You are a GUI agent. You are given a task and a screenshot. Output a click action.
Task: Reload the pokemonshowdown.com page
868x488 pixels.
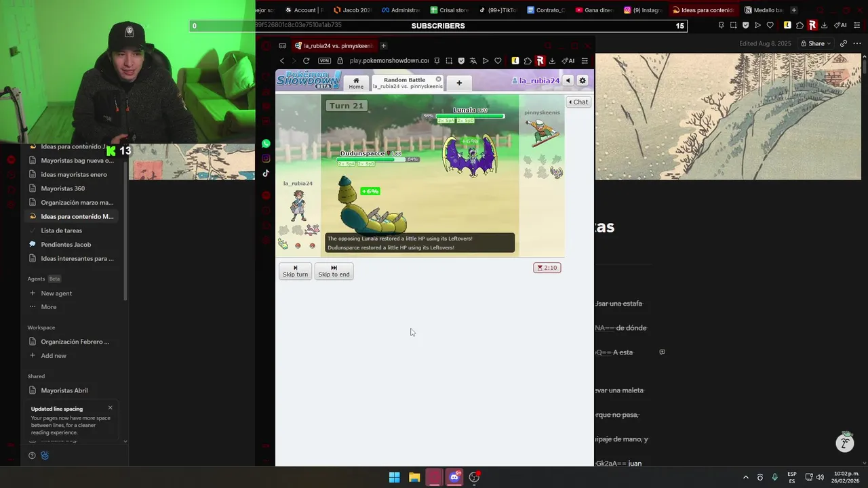[x=307, y=61]
